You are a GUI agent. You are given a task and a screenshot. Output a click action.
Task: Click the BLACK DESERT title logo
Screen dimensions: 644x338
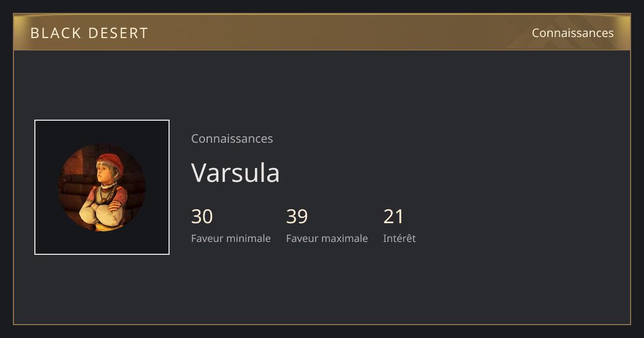click(x=89, y=33)
